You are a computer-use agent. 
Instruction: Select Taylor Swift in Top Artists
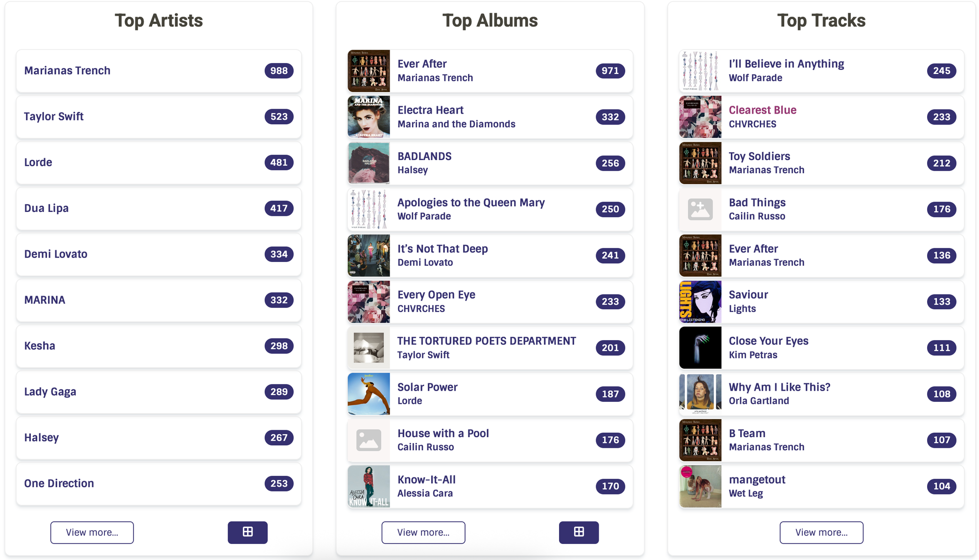54,117
